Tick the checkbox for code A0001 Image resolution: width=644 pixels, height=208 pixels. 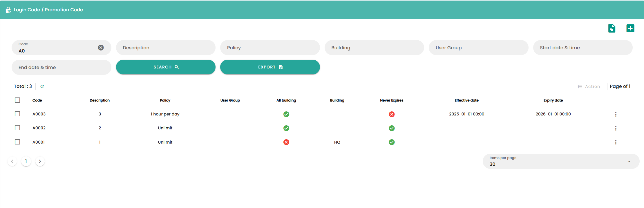coord(17,142)
